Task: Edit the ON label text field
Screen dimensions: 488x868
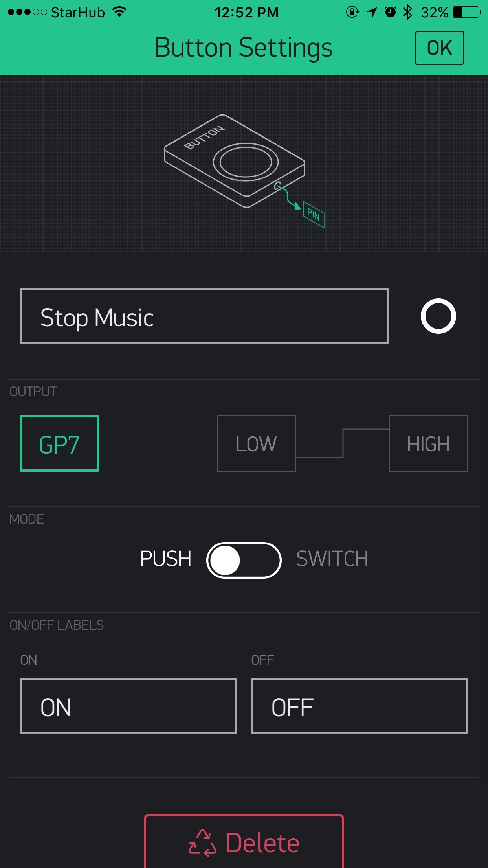Action: pos(128,706)
